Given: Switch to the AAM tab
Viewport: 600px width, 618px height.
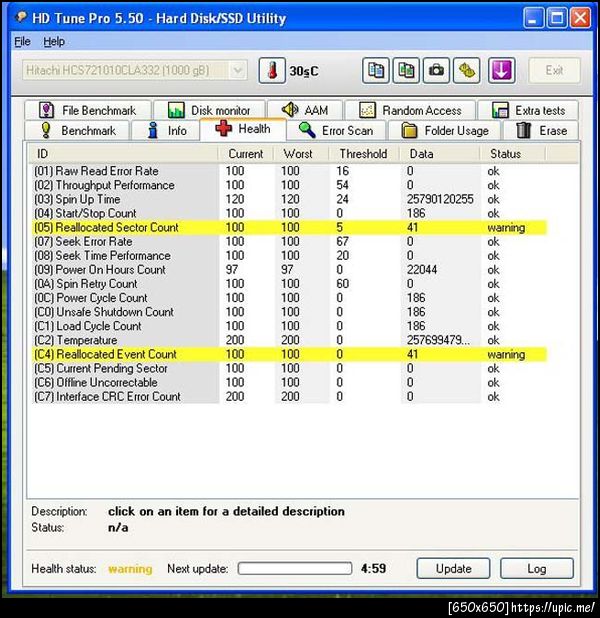Looking at the screenshot, I should (x=305, y=110).
